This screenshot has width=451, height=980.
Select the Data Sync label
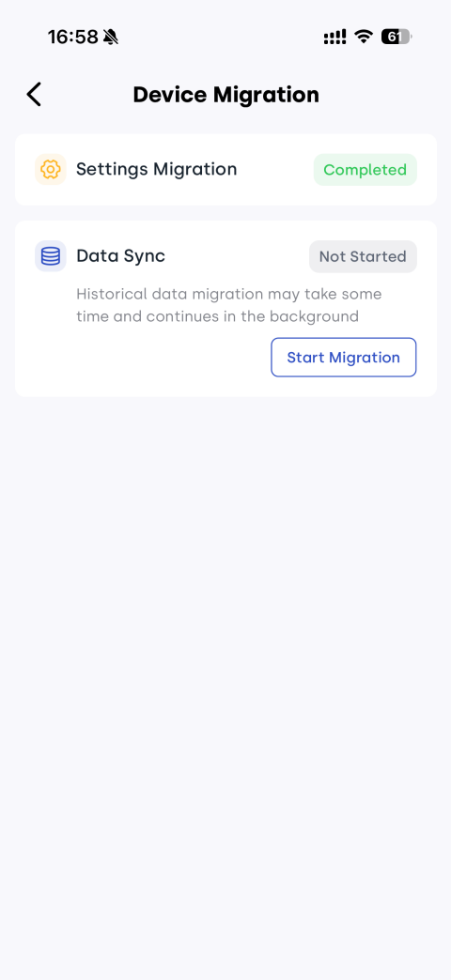[120, 255]
